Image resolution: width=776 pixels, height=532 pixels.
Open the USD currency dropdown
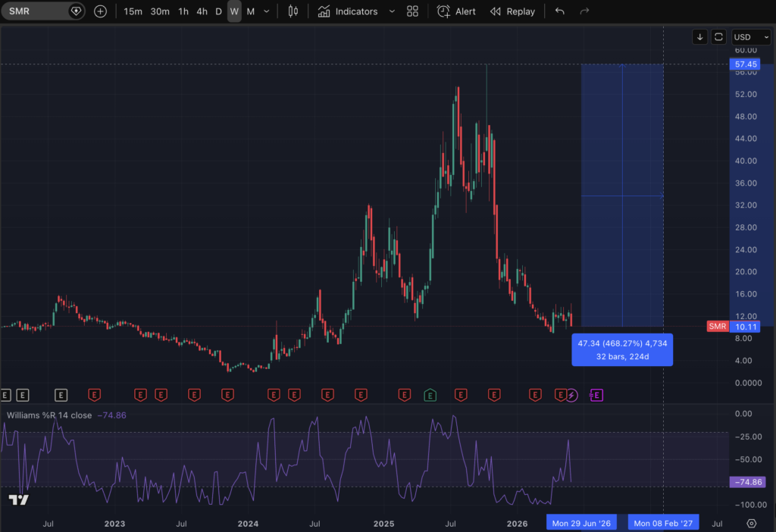point(751,37)
